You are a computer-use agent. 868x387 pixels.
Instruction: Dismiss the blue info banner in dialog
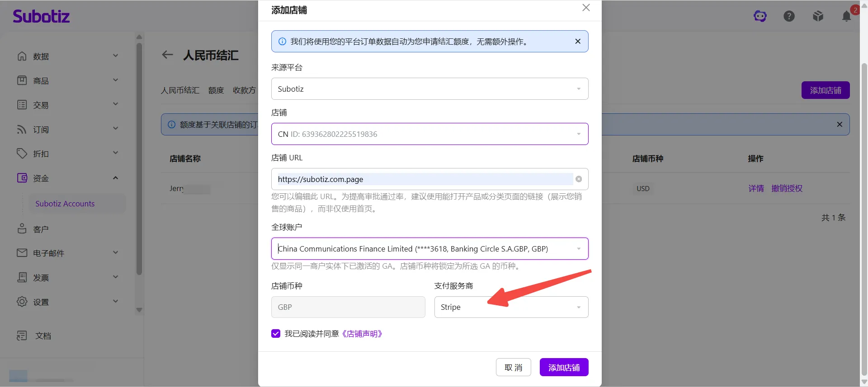(578, 42)
